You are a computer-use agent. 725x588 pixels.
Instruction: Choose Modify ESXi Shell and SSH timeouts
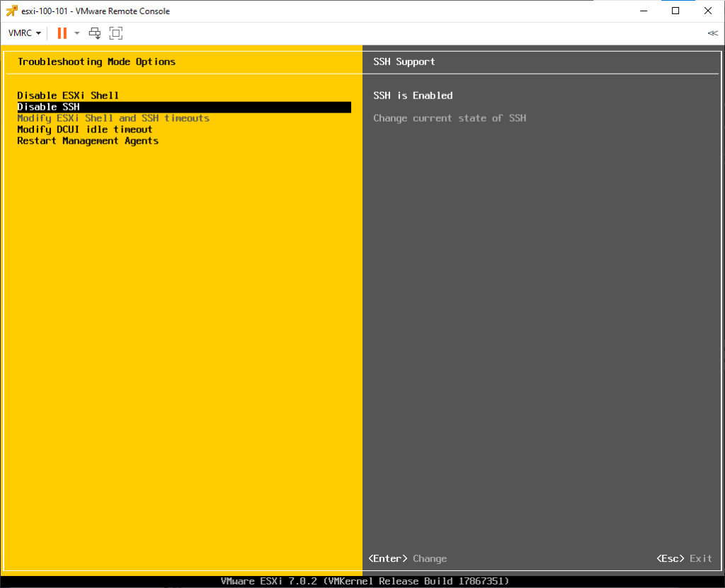113,118
